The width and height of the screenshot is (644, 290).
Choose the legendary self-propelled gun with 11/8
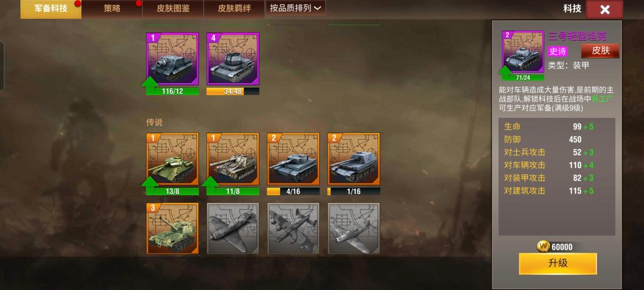tap(233, 159)
